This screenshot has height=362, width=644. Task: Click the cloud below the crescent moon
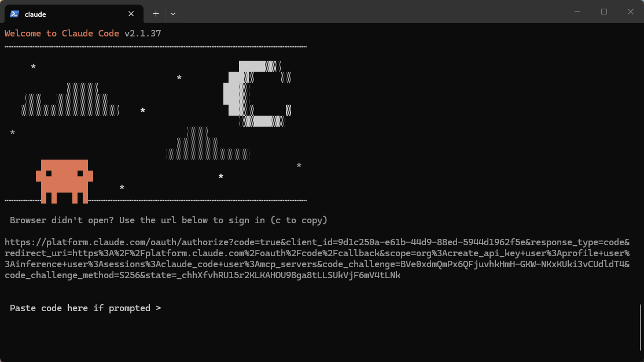point(207,145)
